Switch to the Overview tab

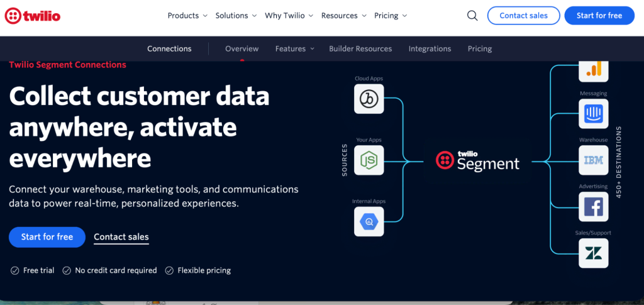[x=242, y=49]
